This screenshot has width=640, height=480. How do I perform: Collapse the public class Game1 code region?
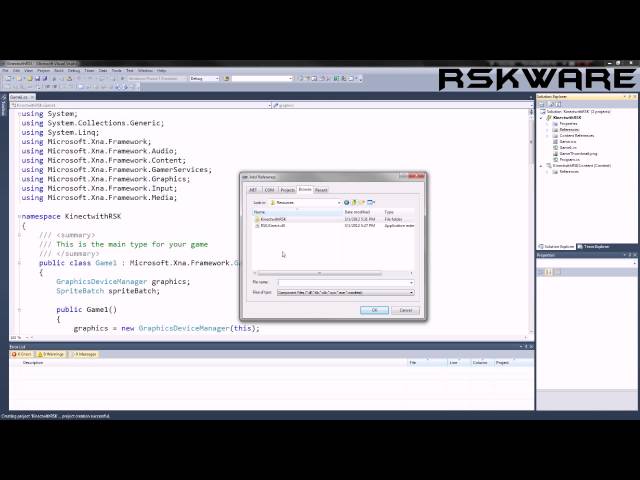19,263
